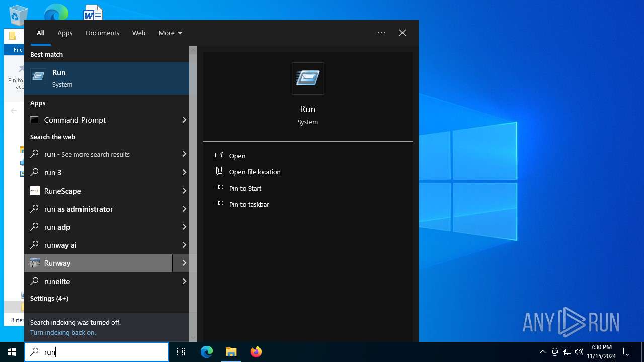Open Task View from the taskbar
Screen dimensions: 644x362
[x=181, y=352]
